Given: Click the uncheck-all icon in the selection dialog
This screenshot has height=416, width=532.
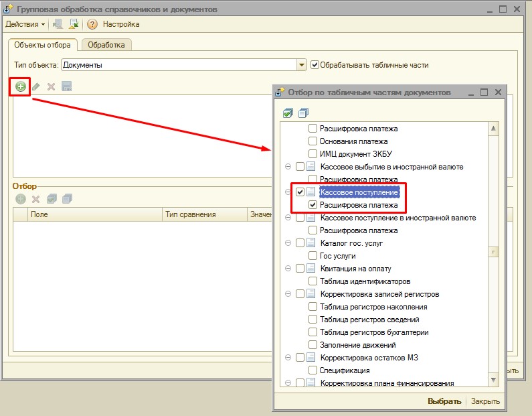Looking at the screenshot, I should tap(303, 113).
